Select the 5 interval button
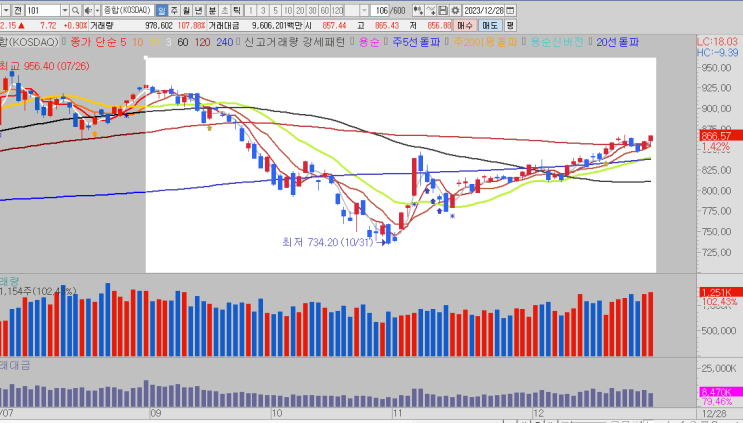 (x=275, y=10)
